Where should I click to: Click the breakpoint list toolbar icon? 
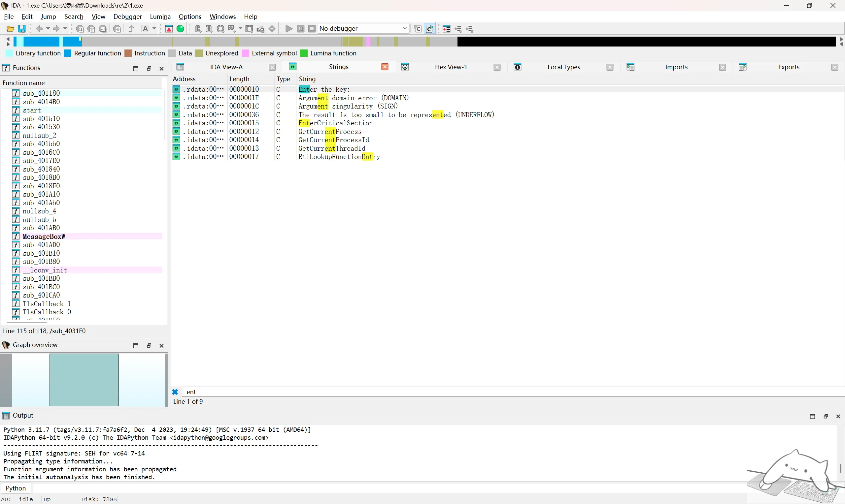[447, 29]
